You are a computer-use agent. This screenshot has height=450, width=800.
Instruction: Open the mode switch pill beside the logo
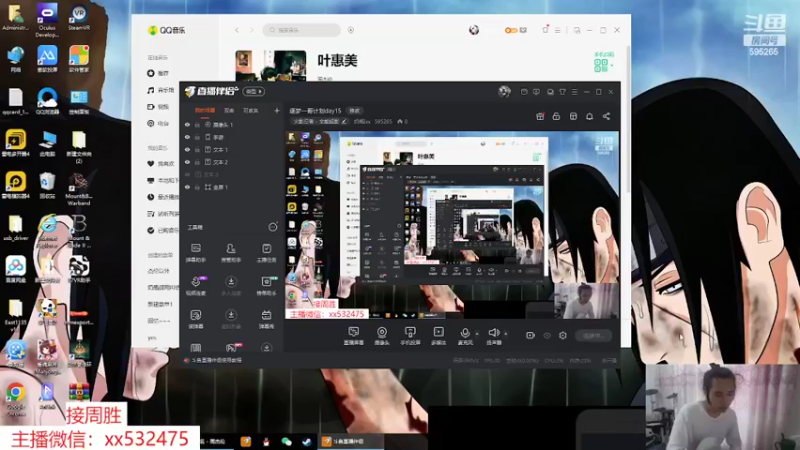click(x=254, y=91)
